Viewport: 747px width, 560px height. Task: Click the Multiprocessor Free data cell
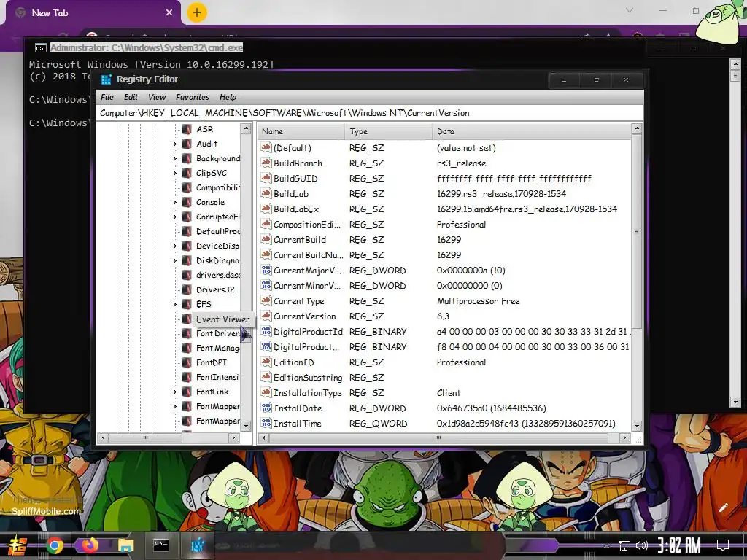478,301
